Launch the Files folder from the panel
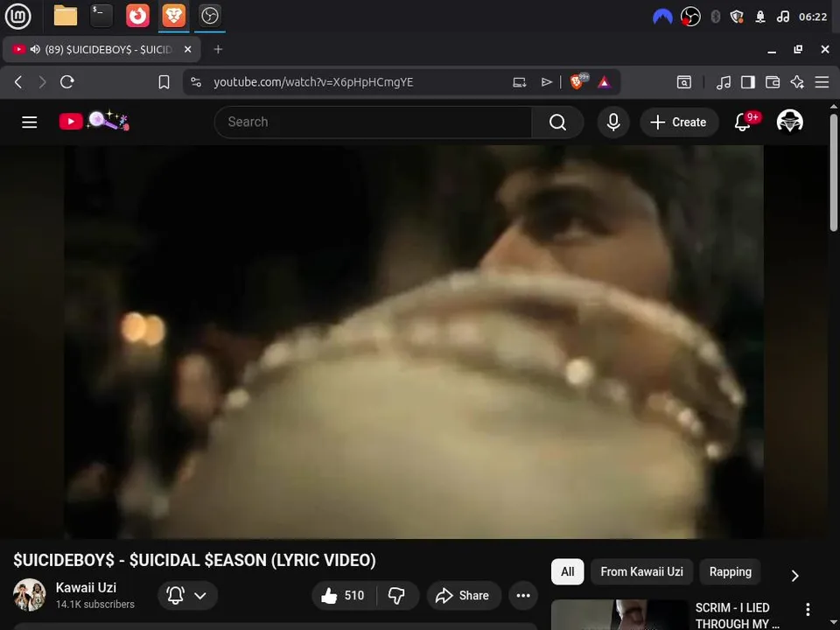The height and width of the screenshot is (630, 840). [66, 16]
